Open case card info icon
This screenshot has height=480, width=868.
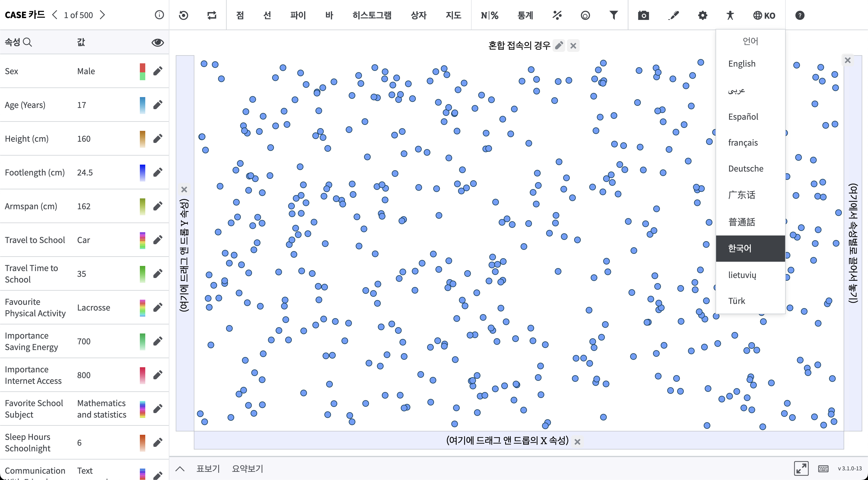(x=159, y=15)
